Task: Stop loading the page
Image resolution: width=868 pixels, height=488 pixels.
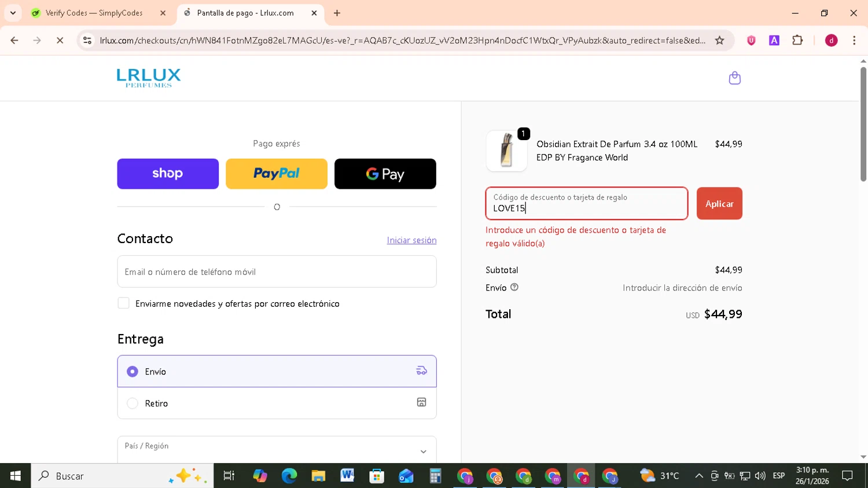Action: (x=60, y=41)
